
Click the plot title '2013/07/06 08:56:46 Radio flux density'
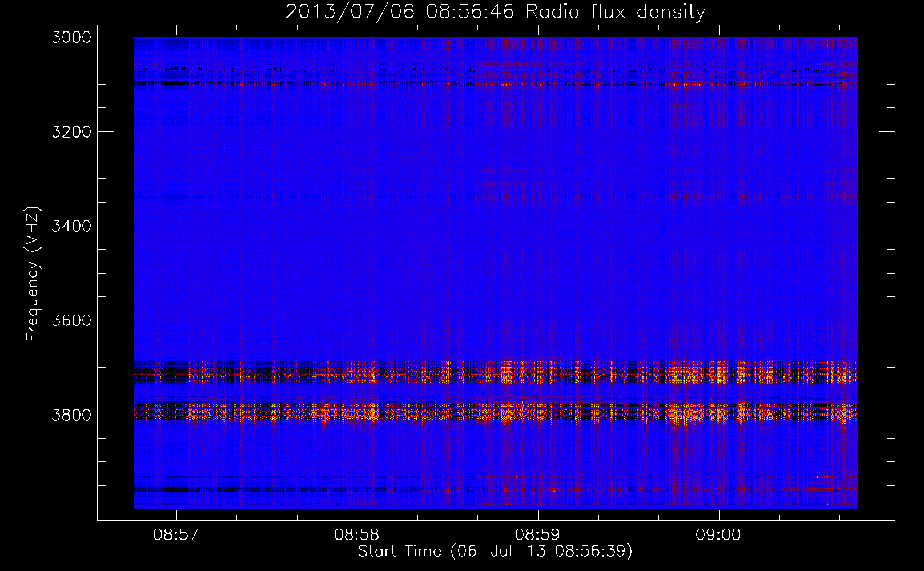click(495, 11)
